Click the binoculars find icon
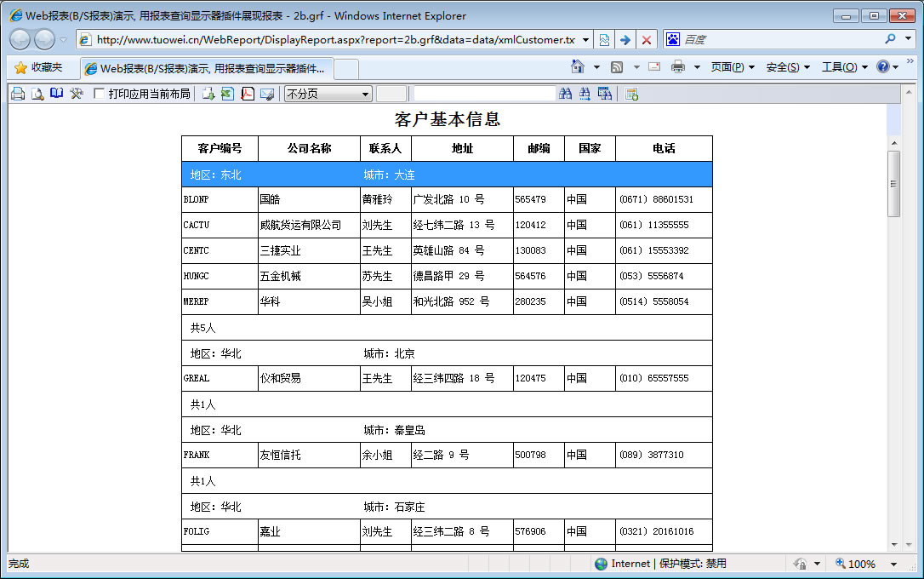This screenshot has width=924, height=579. point(566,94)
